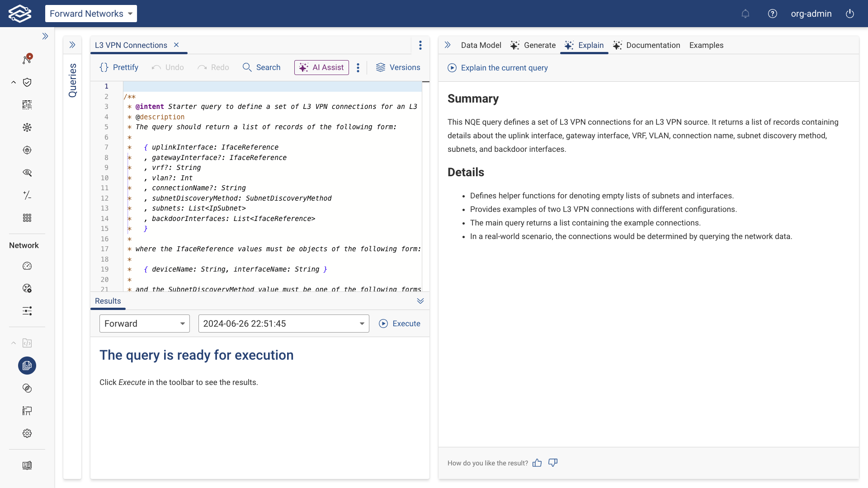Click Prettify in the editor toolbar

[119, 67]
